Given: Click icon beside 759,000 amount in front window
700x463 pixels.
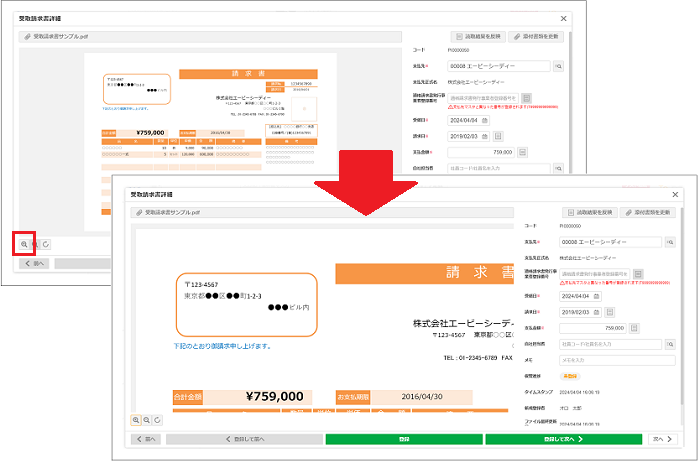Looking at the screenshot, I should [x=634, y=328].
